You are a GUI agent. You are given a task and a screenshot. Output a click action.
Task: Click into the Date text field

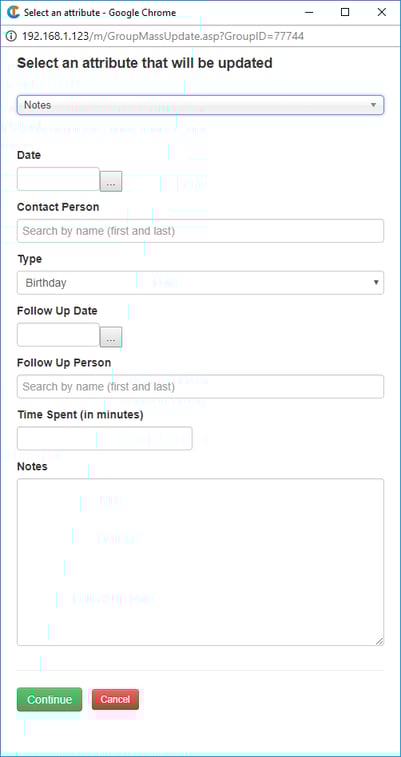[58, 179]
